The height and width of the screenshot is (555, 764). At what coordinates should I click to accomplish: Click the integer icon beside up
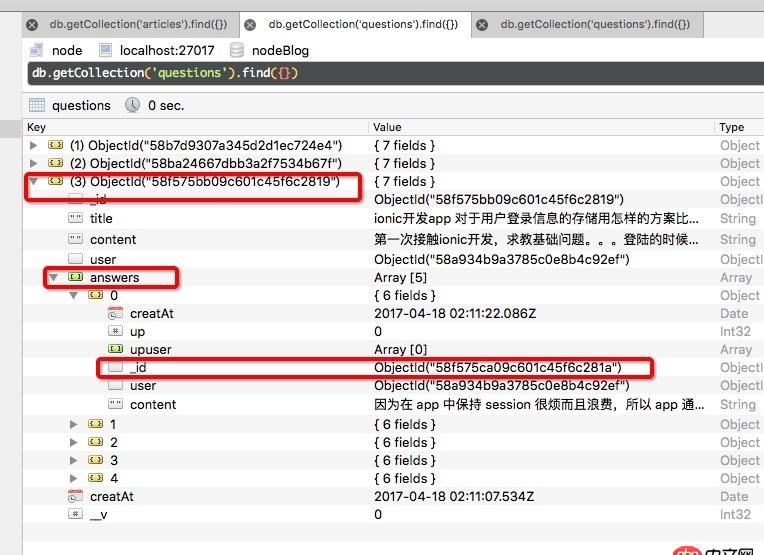coord(115,331)
